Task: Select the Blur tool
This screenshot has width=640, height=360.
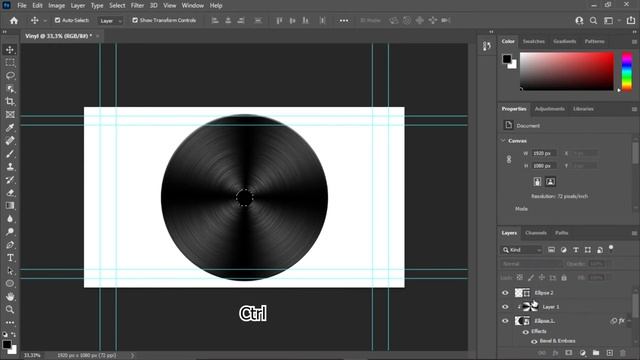Action: [x=10, y=219]
